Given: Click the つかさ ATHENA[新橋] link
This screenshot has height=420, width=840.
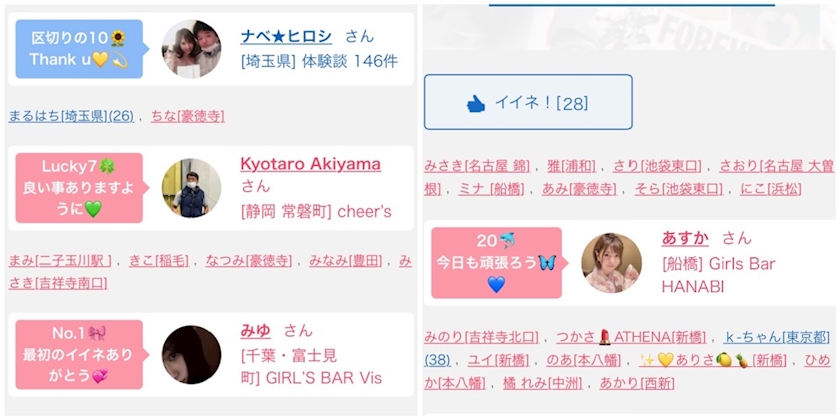Looking at the screenshot, I should (x=631, y=338).
